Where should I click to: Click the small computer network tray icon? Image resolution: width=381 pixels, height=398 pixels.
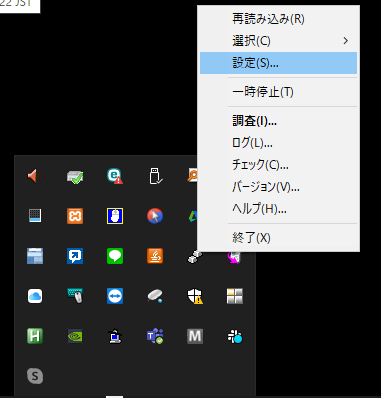click(115, 336)
